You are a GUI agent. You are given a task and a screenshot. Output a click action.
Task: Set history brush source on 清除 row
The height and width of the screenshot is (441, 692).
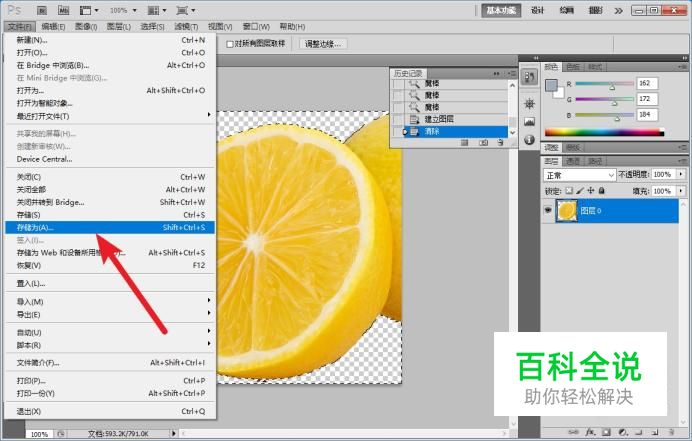click(x=398, y=132)
